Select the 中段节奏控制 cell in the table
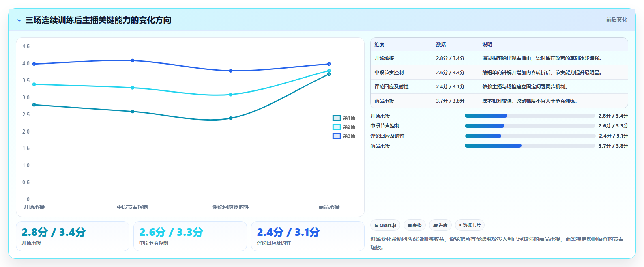The width and height of the screenshot is (644, 267). 389,73
